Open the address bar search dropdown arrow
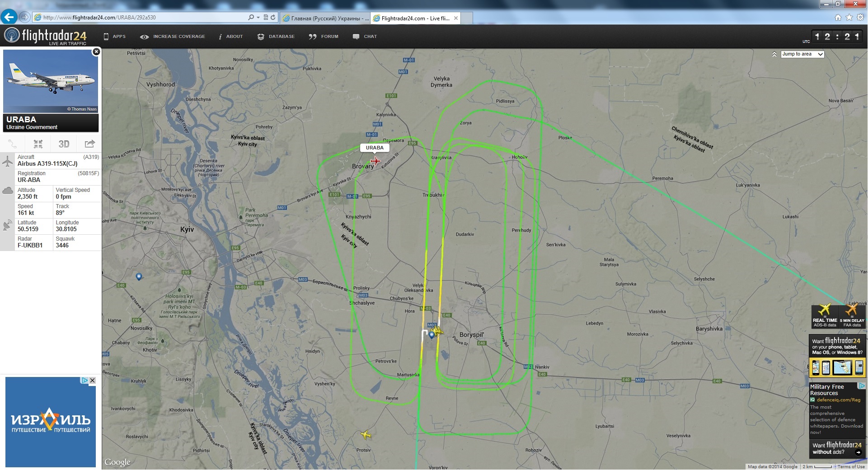This screenshot has height=470, width=868. [x=258, y=18]
